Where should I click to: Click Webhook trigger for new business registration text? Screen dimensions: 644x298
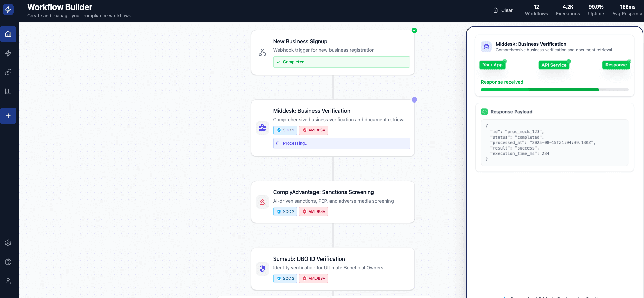(x=324, y=50)
